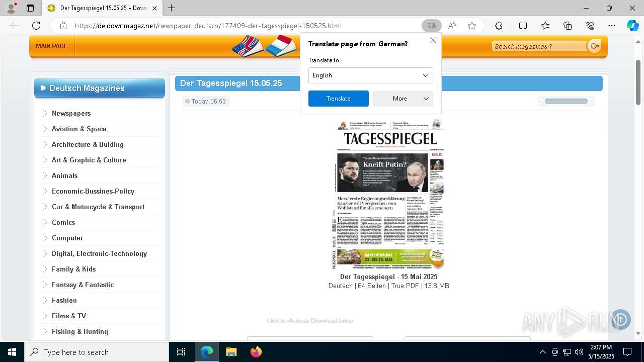Toggle split screen view

pos(523,26)
